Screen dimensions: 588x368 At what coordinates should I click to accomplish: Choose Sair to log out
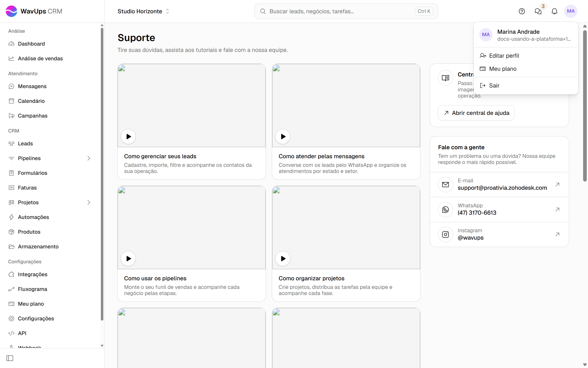526,85
